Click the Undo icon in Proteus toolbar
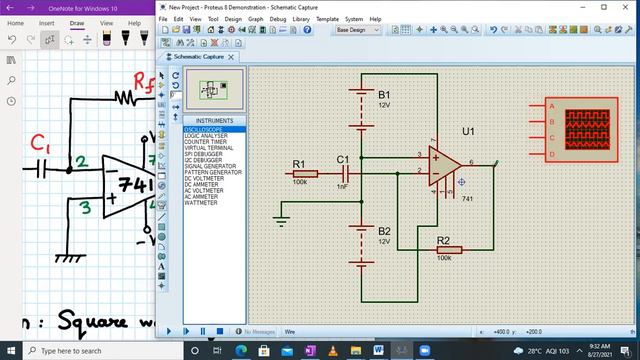Screen dimensions: 640x360 (493, 30)
